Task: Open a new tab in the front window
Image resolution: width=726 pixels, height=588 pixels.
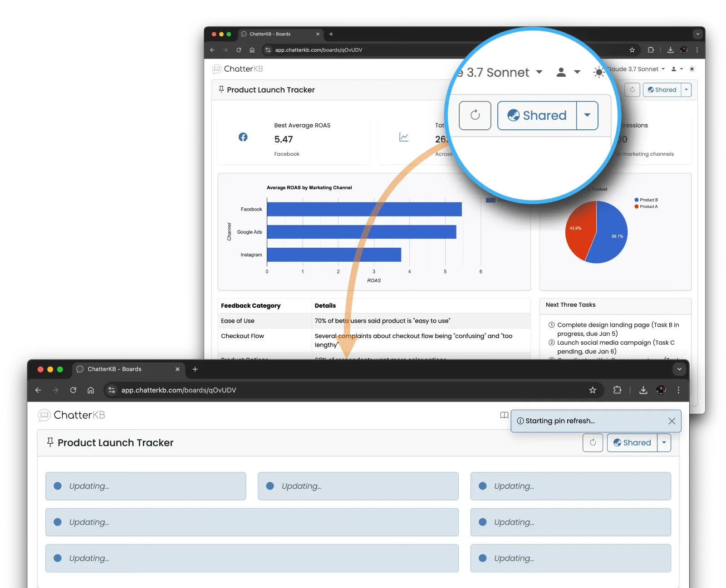Action: [195, 369]
